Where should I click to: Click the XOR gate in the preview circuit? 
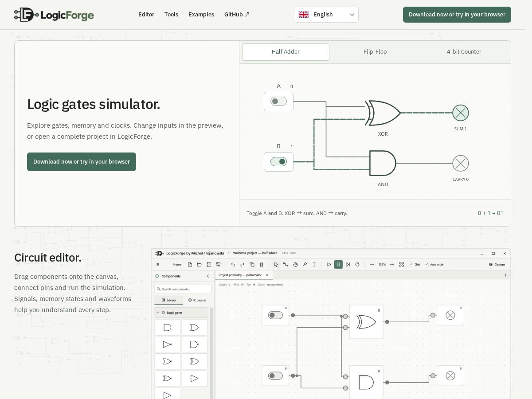click(383, 113)
